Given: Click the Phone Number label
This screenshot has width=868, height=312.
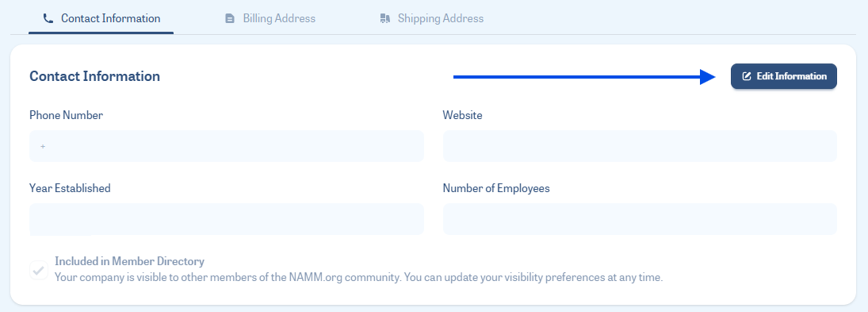Looking at the screenshot, I should point(66,115).
